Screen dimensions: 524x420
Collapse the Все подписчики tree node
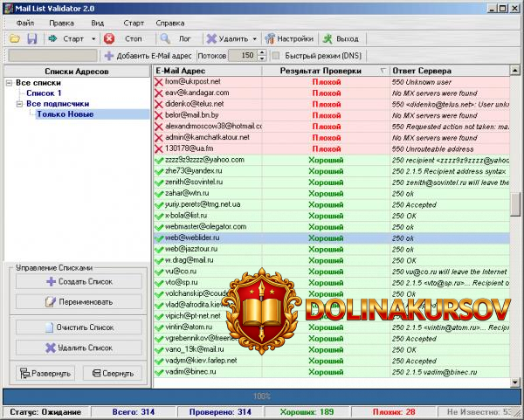tap(20, 104)
